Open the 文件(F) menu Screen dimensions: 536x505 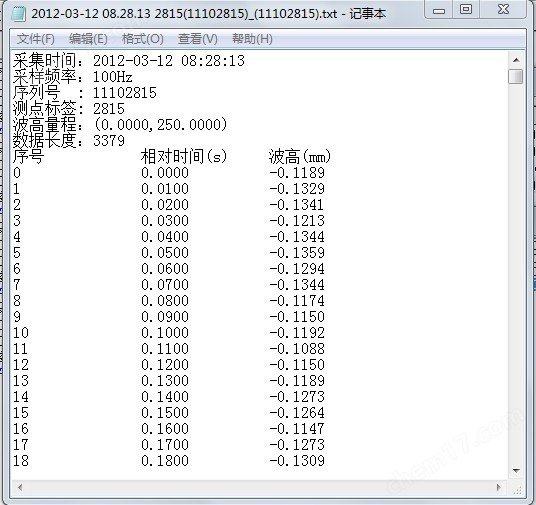36,39
